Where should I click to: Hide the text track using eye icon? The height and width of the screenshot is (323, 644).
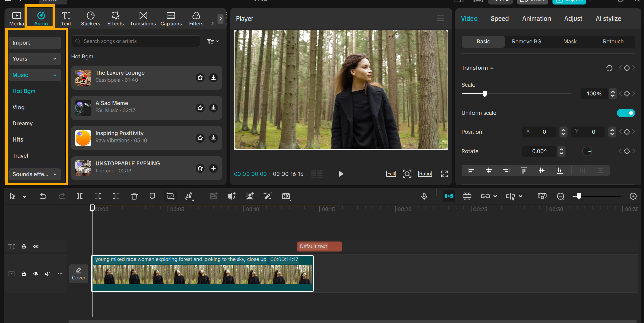(x=36, y=247)
